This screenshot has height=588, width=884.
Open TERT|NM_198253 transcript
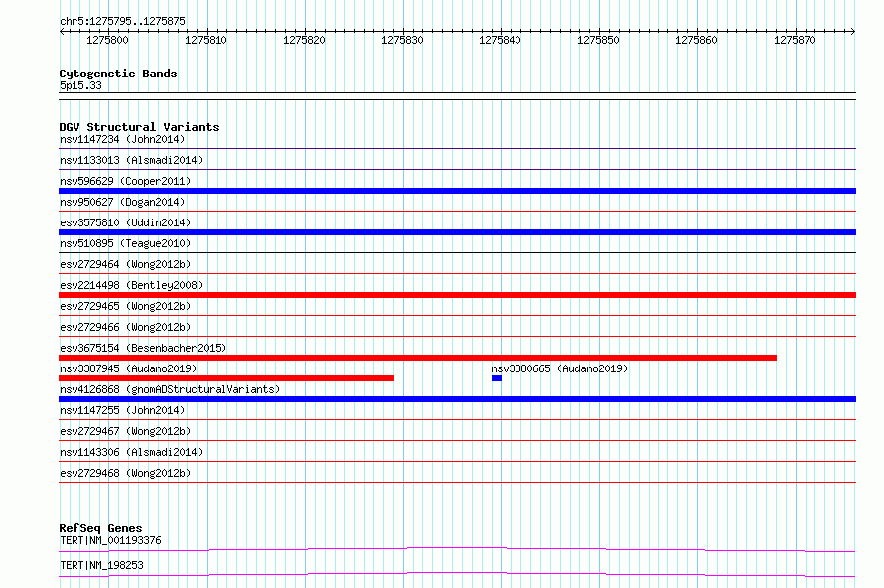[x=101, y=565]
